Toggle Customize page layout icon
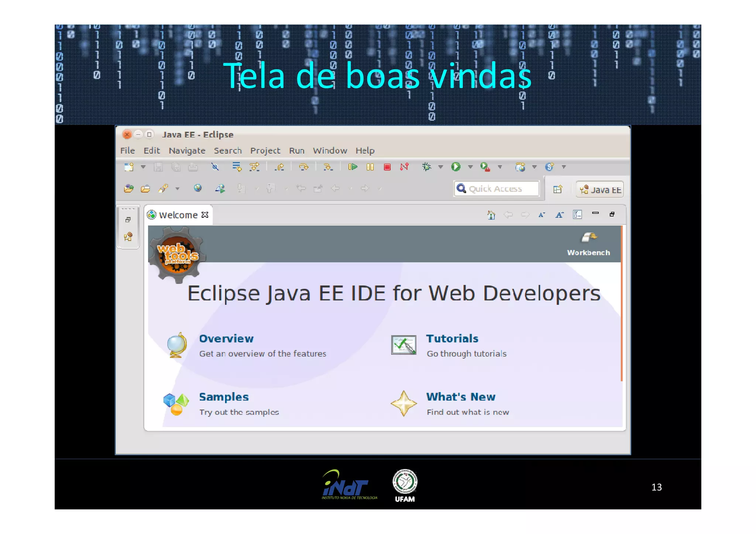The height and width of the screenshot is (534, 756). [x=577, y=215]
